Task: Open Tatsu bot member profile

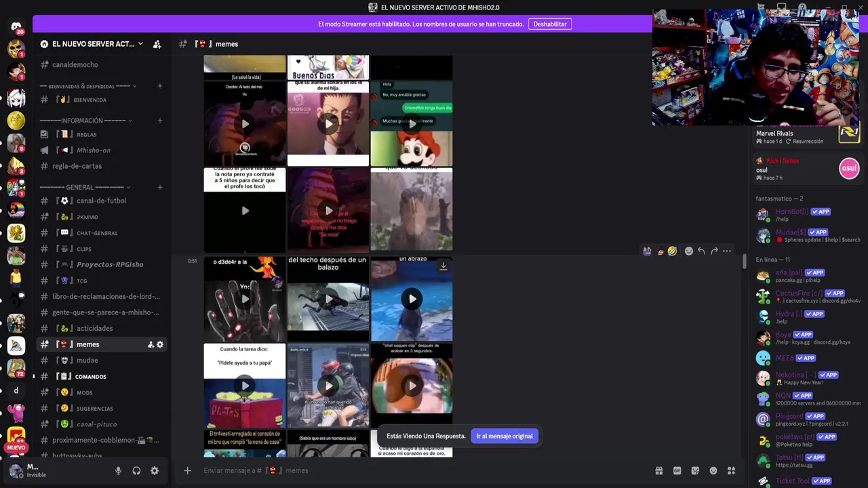Action: click(808, 461)
